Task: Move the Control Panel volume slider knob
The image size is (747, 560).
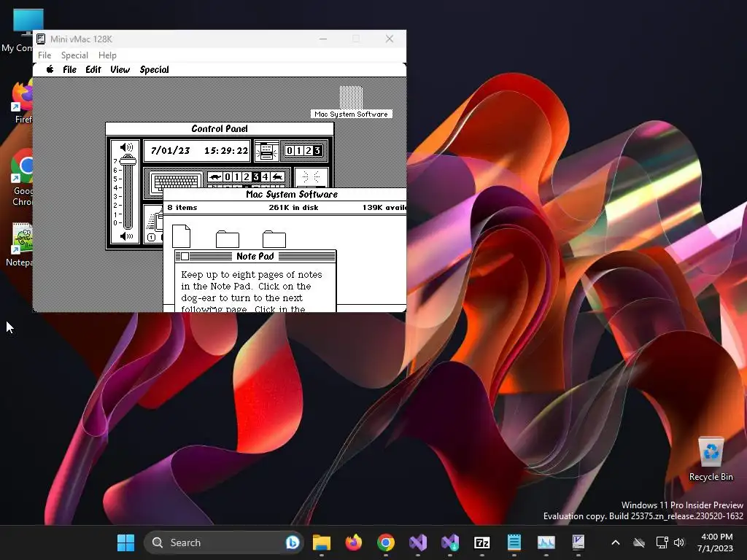Action: click(x=128, y=160)
